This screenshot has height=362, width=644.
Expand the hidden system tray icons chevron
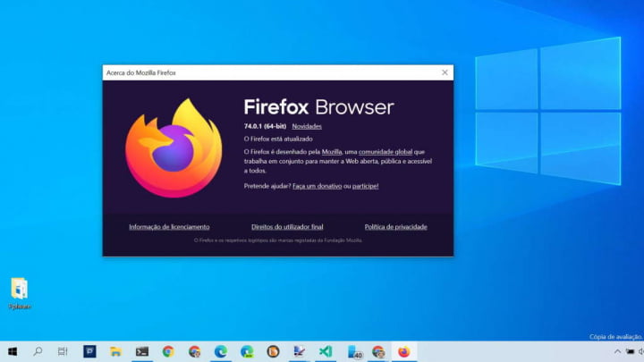pyautogui.click(x=617, y=352)
